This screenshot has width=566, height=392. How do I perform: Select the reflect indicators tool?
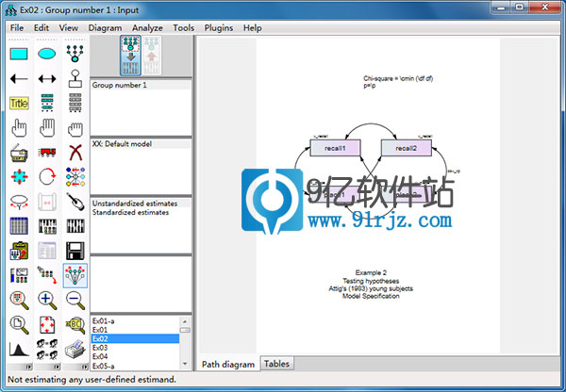(75, 177)
